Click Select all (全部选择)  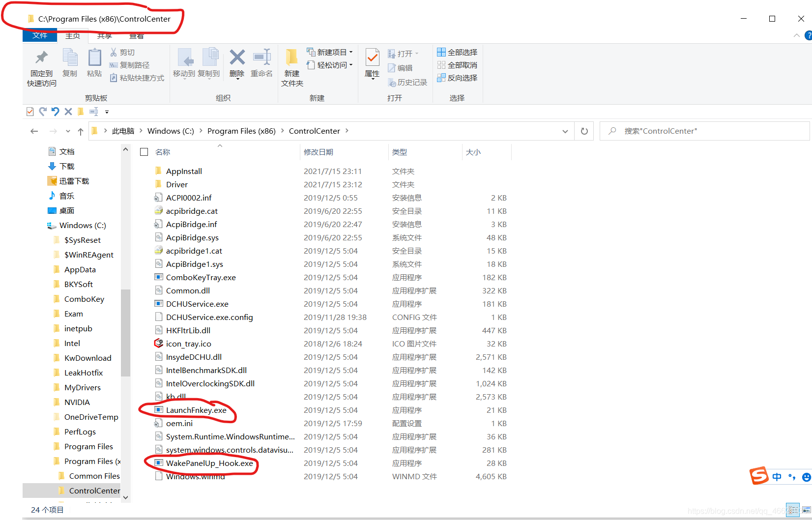[x=457, y=52]
